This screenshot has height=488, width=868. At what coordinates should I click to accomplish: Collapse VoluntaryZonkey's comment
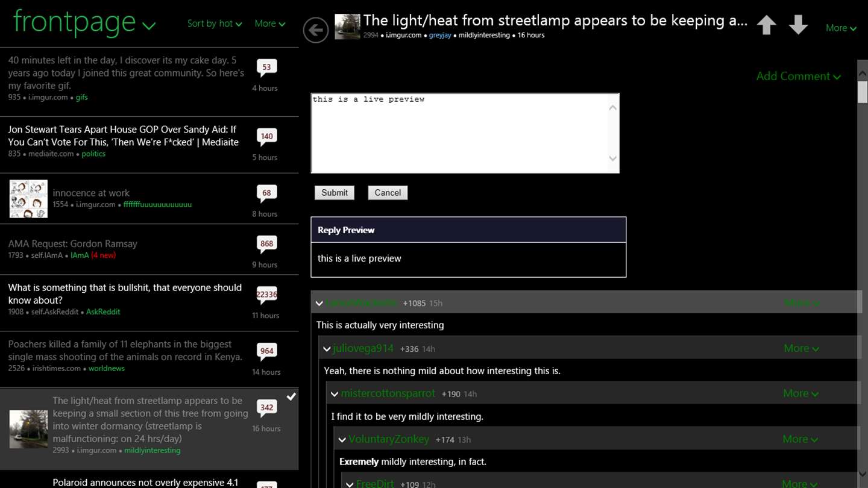pyautogui.click(x=342, y=440)
